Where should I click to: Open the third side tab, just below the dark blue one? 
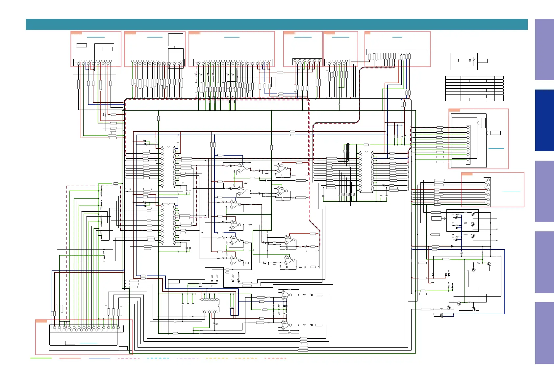tap(544, 191)
